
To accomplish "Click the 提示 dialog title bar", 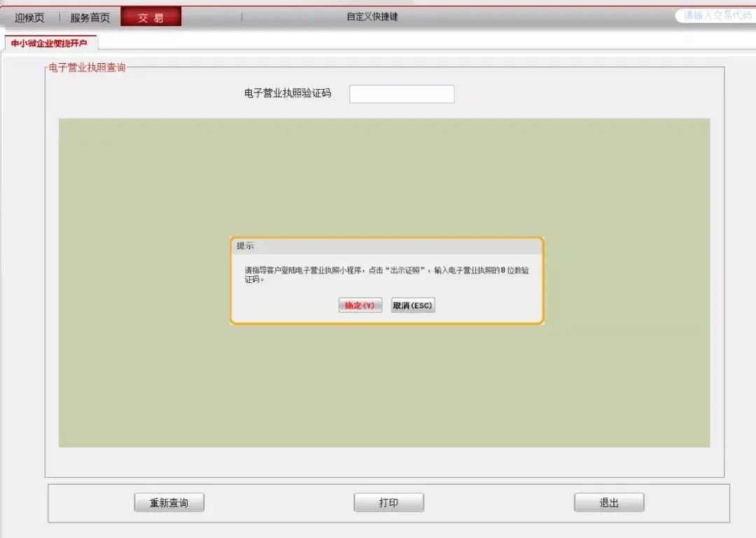I will [x=386, y=246].
